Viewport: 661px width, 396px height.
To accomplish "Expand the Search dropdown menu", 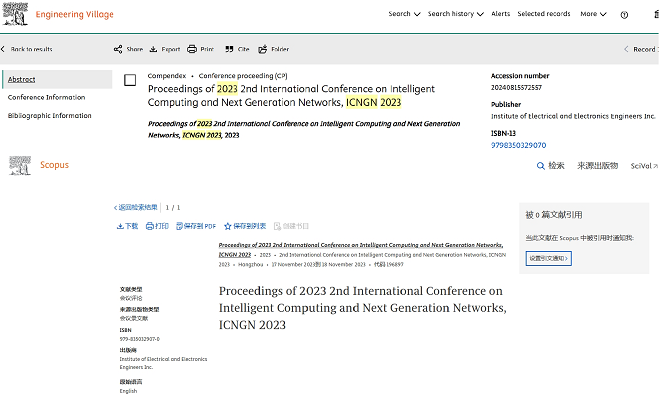I will (404, 14).
